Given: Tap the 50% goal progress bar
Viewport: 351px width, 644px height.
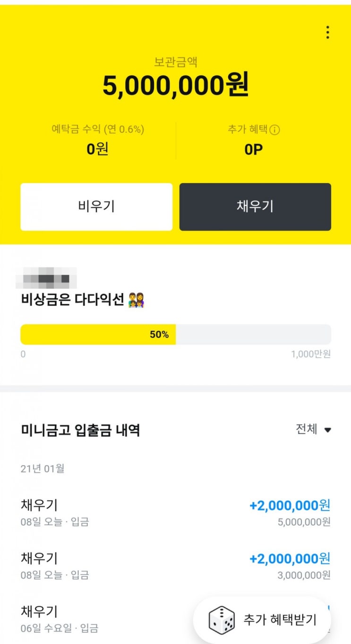Looking at the screenshot, I should pyautogui.click(x=175, y=335).
